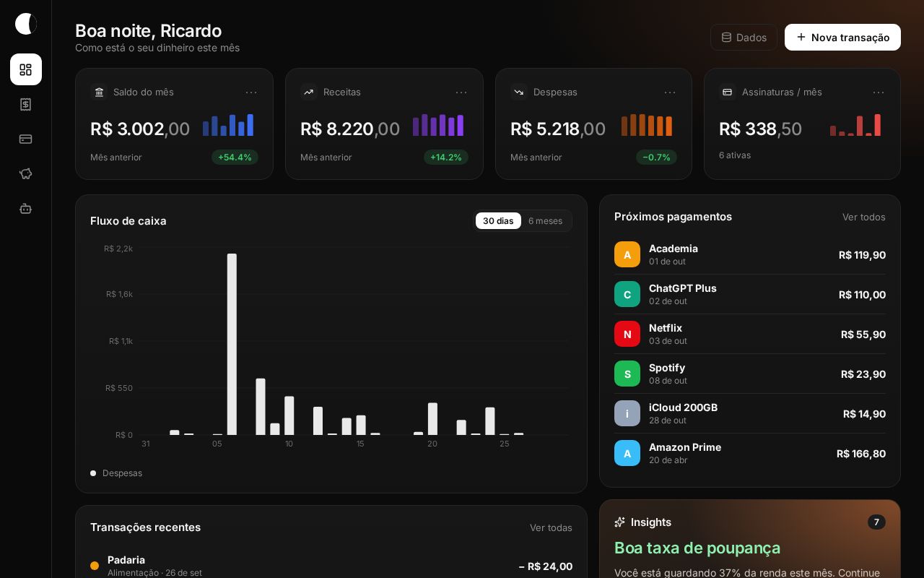Switch cash flow chart to 6 meses
Screen dimensions: 924x578
(545, 221)
